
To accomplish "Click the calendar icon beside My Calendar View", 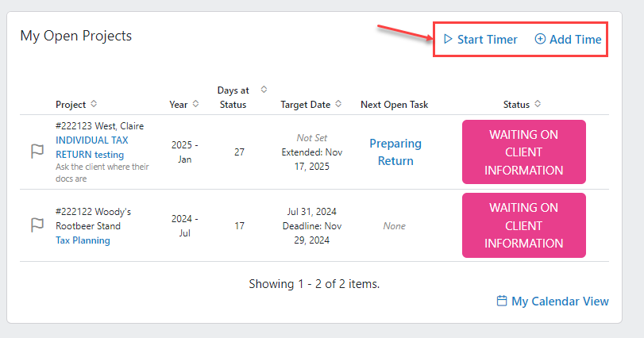I will (502, 301).
